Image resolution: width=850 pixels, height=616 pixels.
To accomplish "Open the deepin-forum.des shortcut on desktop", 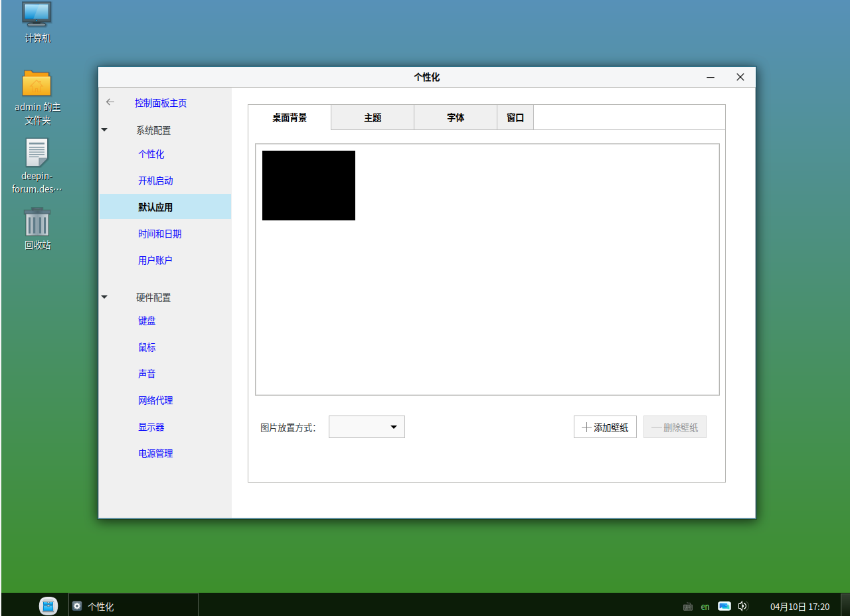I will (37, 165).
